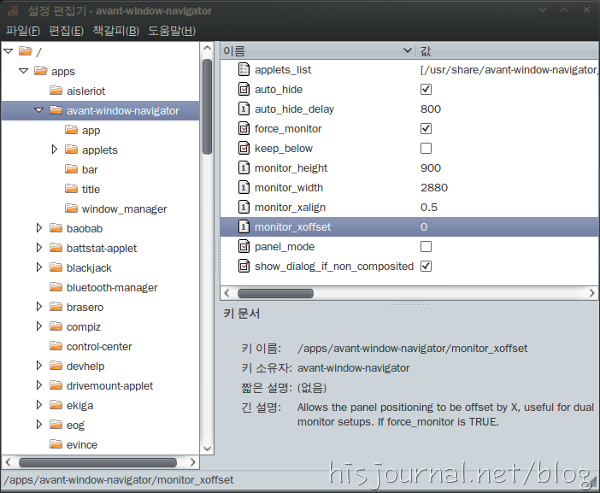600x493 pixels.
Task: Click the bar folder icon
Action: tap(71, 169)
